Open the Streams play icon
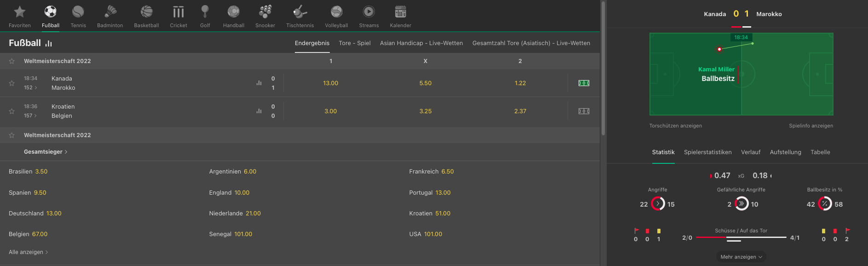 tap(369, 12)
